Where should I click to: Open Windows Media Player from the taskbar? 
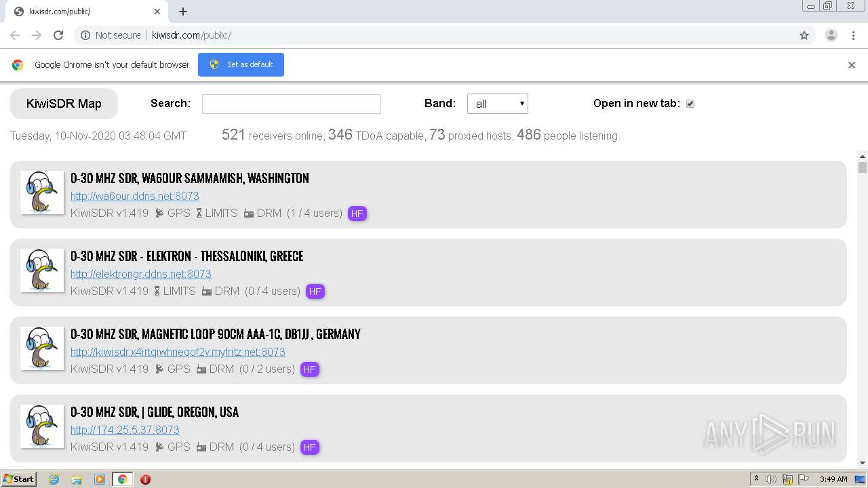(100, 479)
